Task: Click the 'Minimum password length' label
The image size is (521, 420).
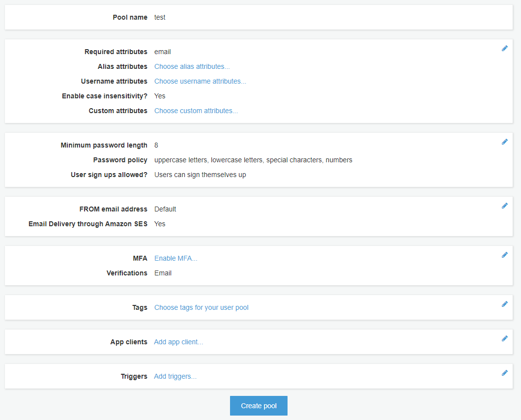Action: (x=104, y=145)
